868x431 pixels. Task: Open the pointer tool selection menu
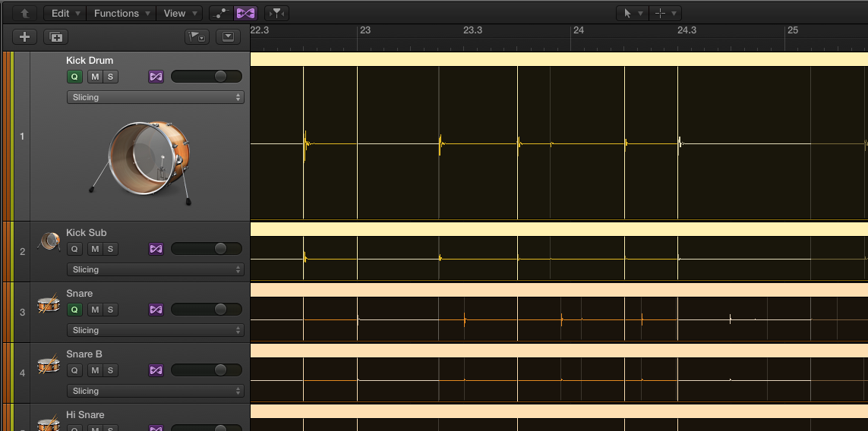coord(632,14)
